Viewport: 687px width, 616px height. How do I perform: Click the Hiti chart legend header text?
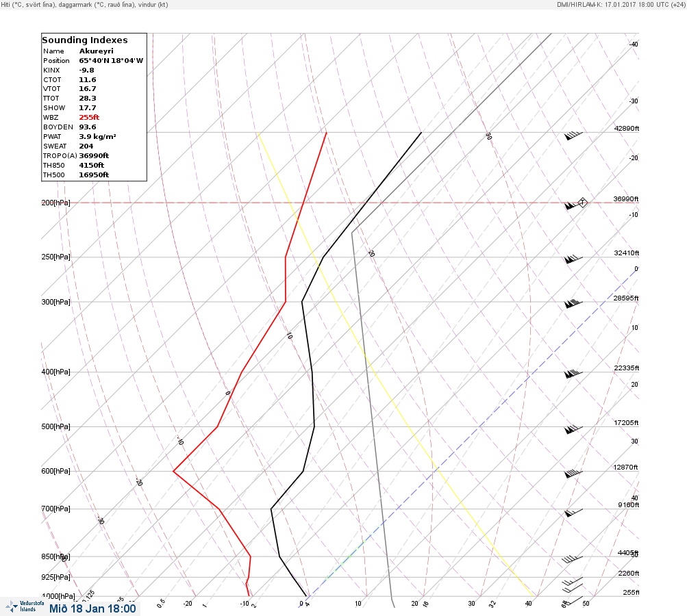[84, 4]
